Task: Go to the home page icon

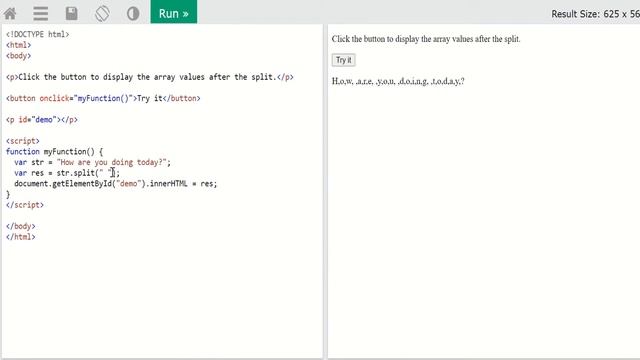Action: [x=10, y=13]
